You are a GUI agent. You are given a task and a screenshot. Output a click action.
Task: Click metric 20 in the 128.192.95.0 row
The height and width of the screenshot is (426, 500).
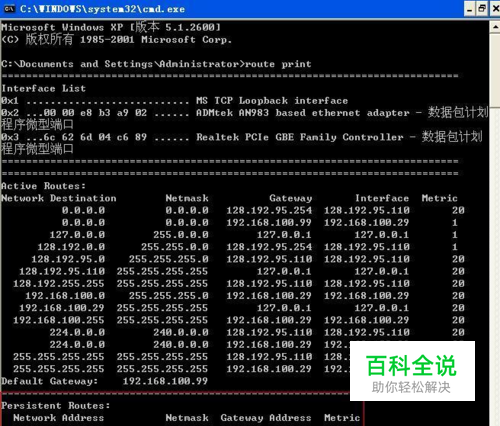[x=458, y=259]
